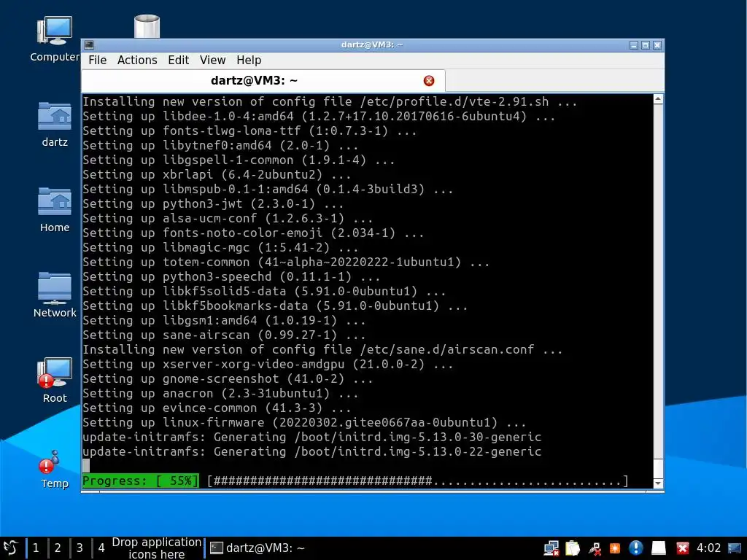Close the dartz@VM3 terminal tab with red X
Screen dimensions: 747x560
pos(429,80)
